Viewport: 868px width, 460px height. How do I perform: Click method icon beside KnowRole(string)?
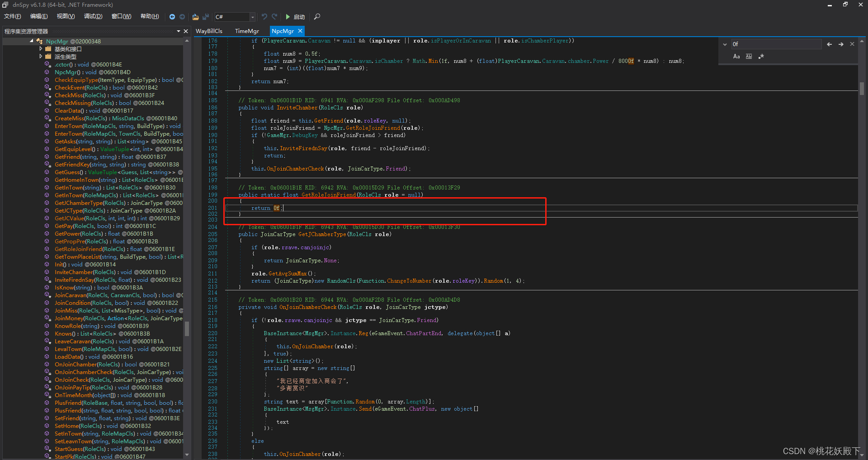(47, 326)
